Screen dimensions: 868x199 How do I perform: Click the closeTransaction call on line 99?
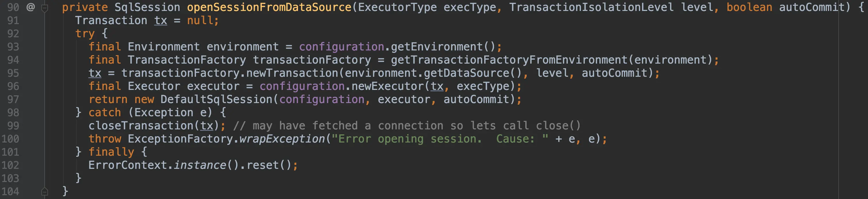pos(141,126)
